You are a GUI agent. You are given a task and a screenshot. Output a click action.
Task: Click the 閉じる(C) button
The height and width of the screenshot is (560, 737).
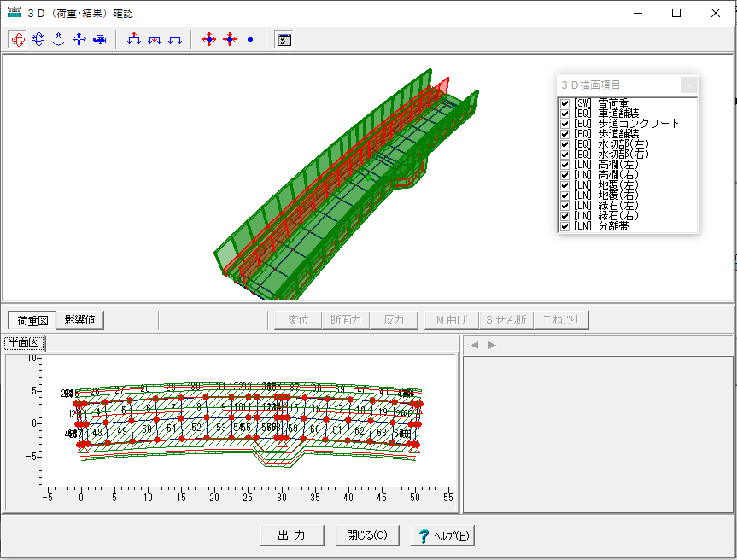point(367,535)
